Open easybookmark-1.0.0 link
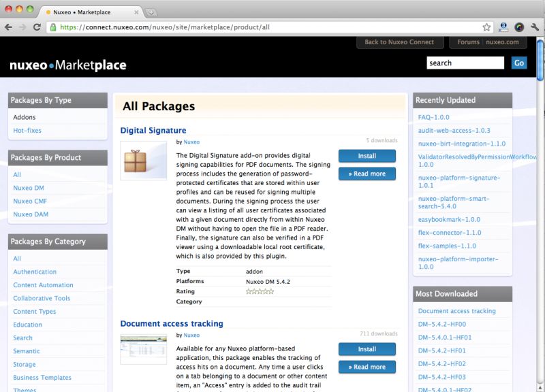The width and height of the screenshot is (545, 392). pyautogui.click(x=449, y=219)
